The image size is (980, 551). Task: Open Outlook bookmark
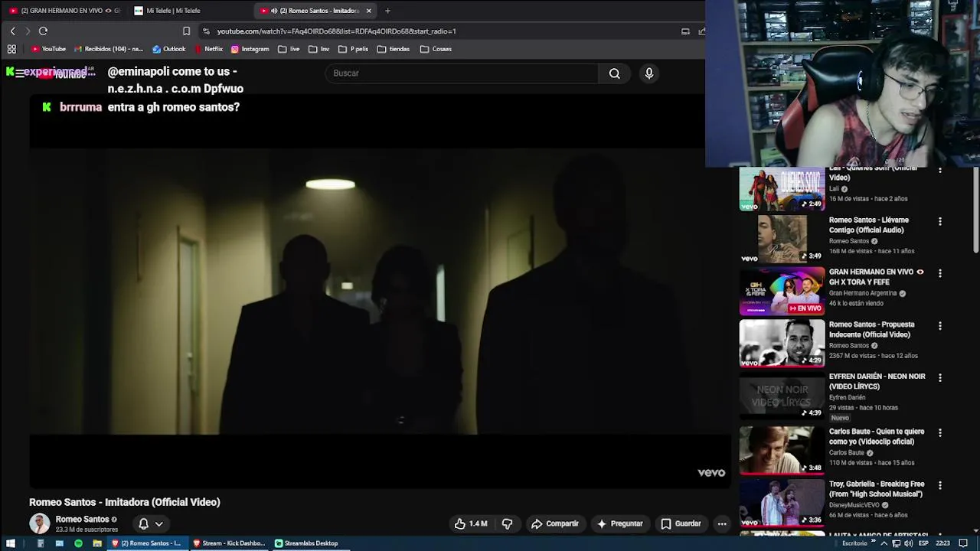tap(169, 49)
